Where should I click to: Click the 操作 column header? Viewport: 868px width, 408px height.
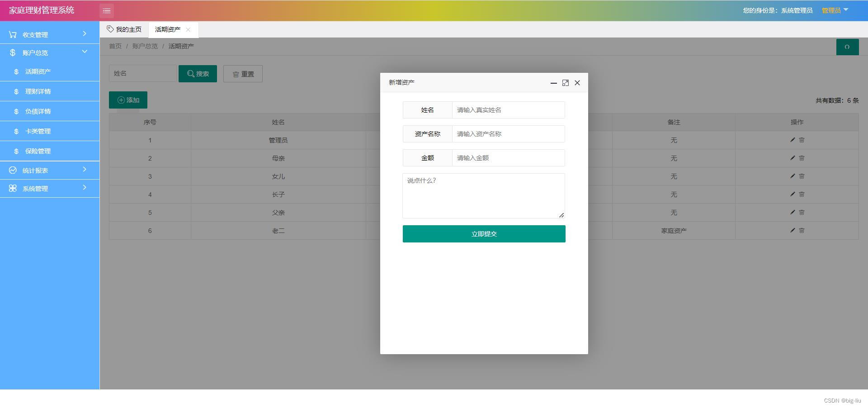click(797, 122)
